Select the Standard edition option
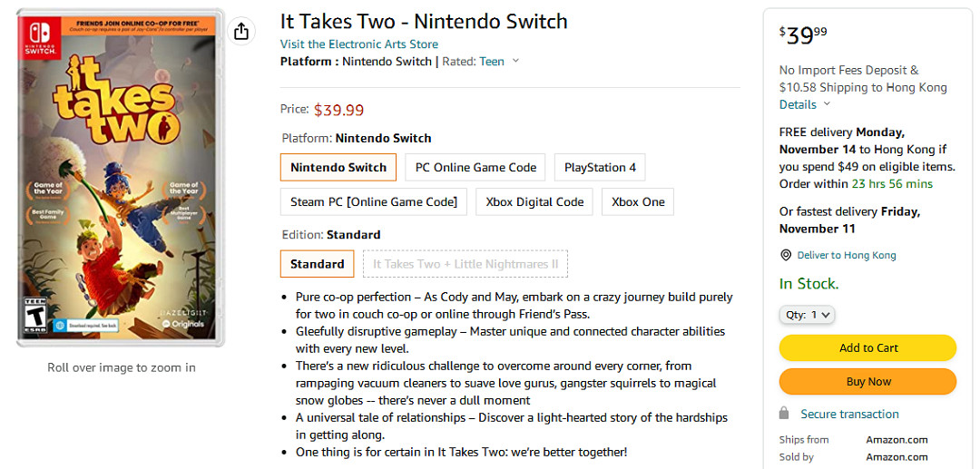980x469 pixels. coord(317,264)
